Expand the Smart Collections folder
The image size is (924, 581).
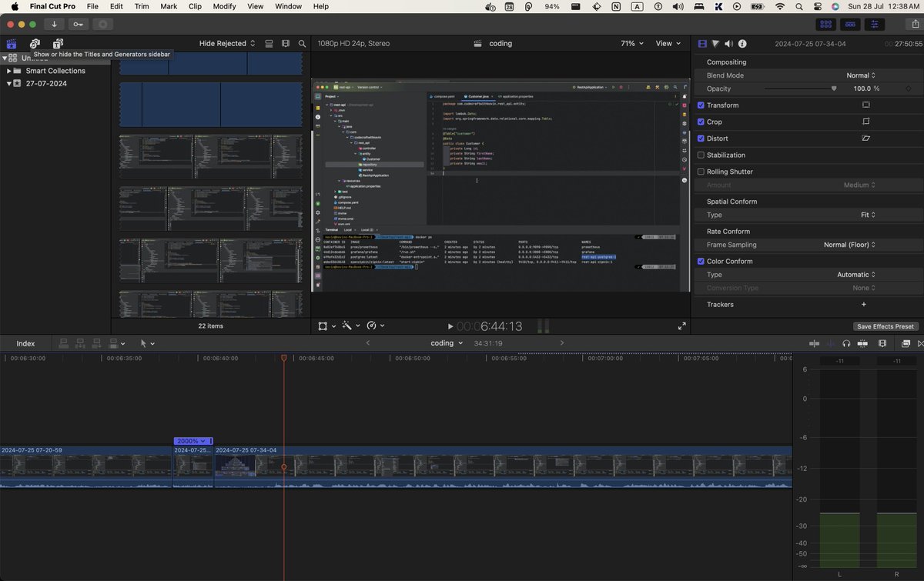tap(9, 71)
